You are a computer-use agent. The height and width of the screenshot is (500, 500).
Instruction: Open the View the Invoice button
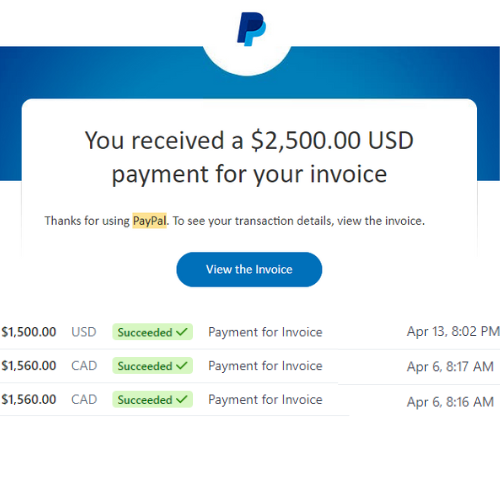(x=249, y=269)
